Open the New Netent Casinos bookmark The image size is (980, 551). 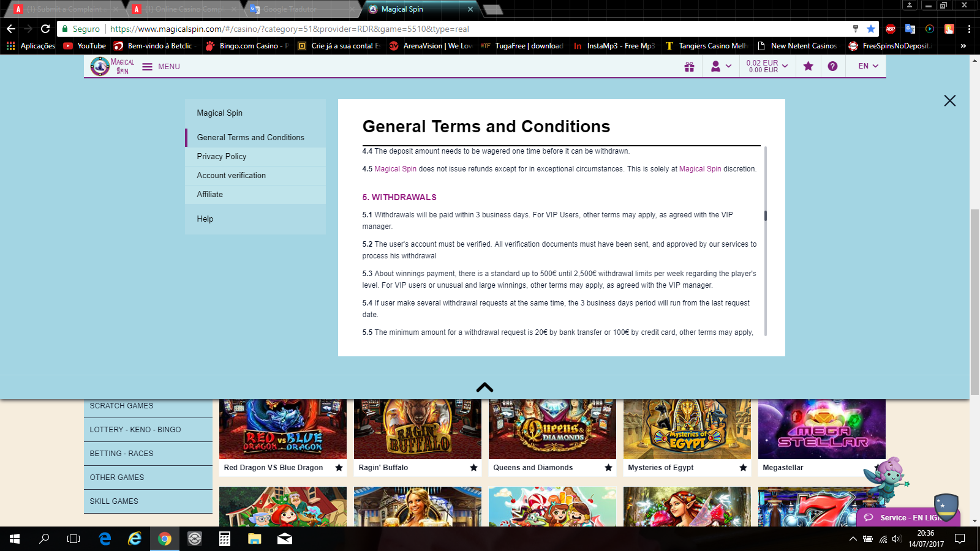coord(797,46)
